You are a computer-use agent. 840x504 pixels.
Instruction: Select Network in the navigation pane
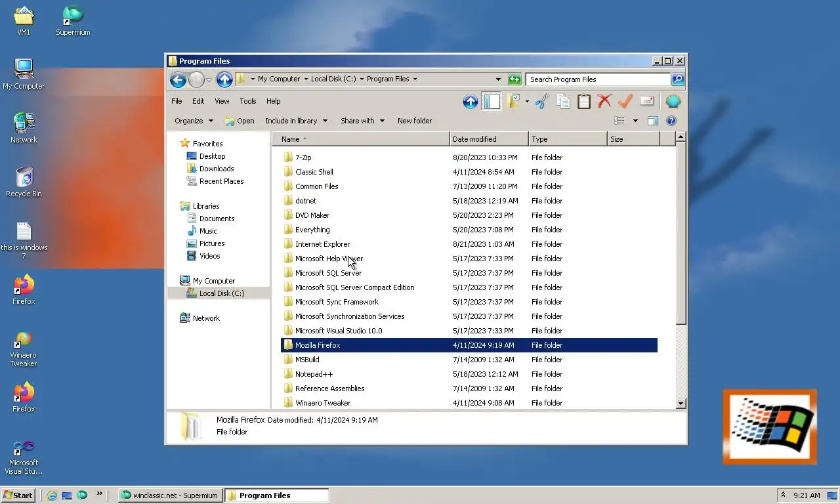tap(206, 318)
